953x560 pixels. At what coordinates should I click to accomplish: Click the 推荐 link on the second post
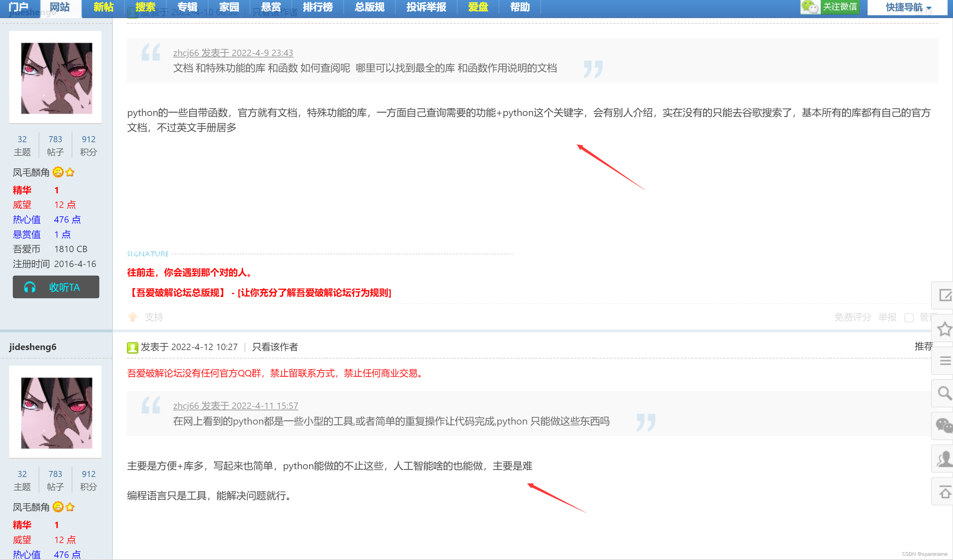tap(924, 346)
